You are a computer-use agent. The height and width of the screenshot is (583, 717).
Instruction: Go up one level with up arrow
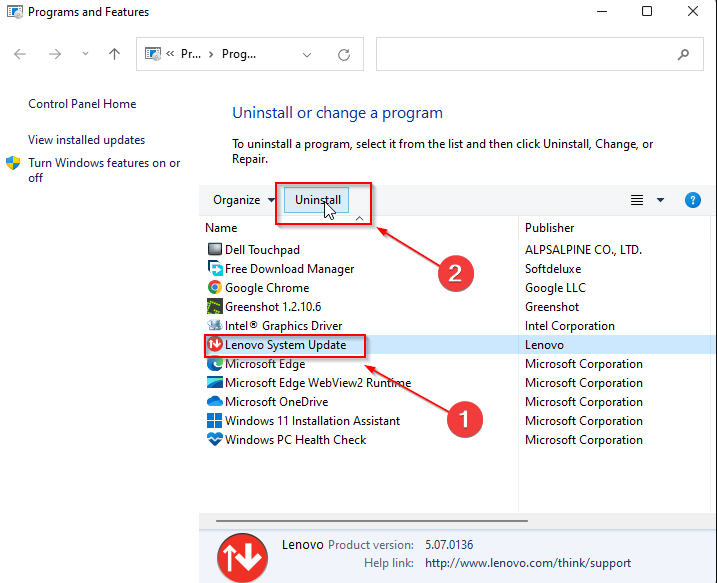(x=114, y=54)
